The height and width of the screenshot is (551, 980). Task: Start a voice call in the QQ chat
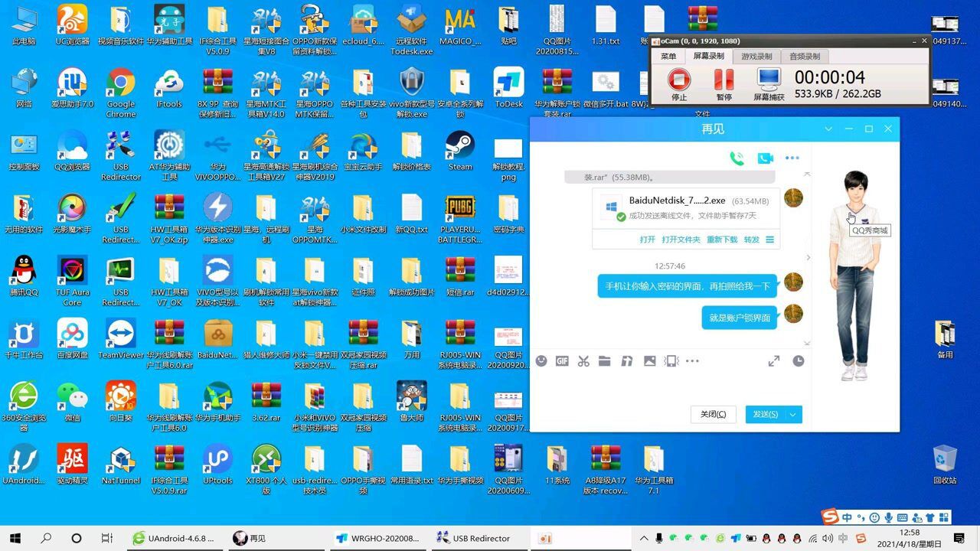pos(737,158)
